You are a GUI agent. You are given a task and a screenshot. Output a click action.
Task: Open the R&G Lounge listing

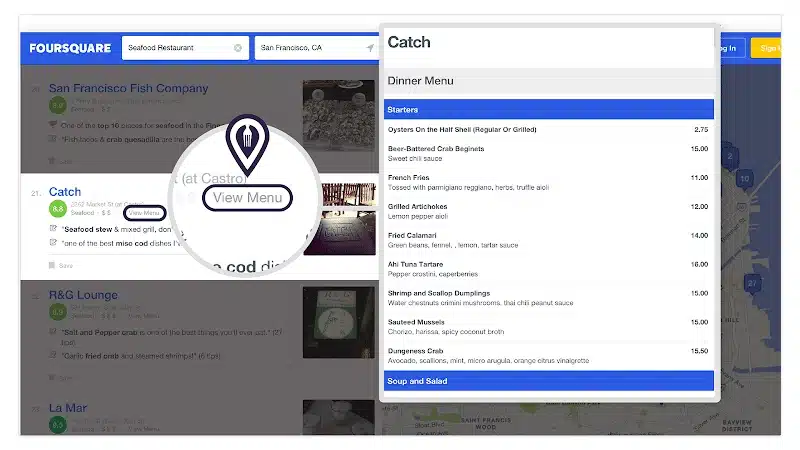click(x=83, y=295)
